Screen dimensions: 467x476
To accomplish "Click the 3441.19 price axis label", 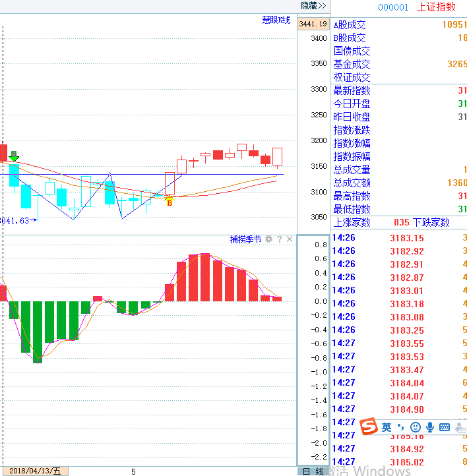I will point(313,24).
